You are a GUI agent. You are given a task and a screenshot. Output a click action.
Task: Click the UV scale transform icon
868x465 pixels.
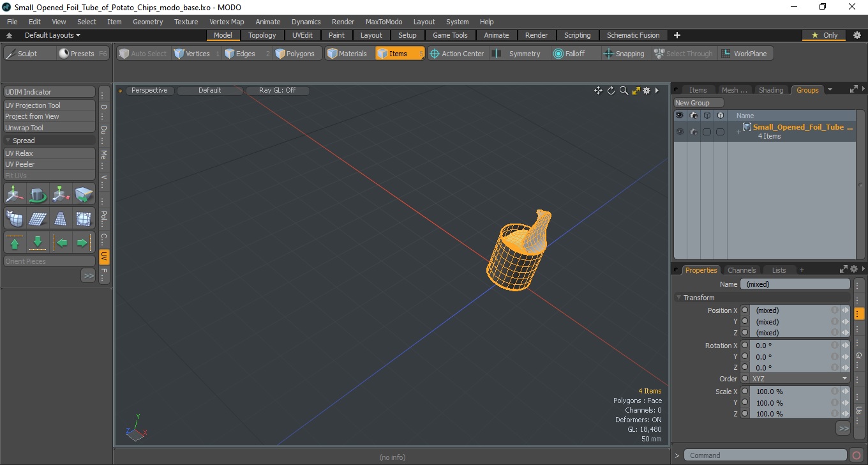pyautogui.click(x=61, y=194)
